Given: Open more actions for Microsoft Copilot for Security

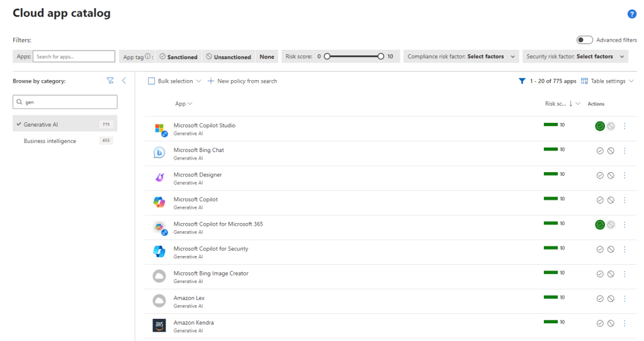Looking at the screenshot, I should coord(624,249).
